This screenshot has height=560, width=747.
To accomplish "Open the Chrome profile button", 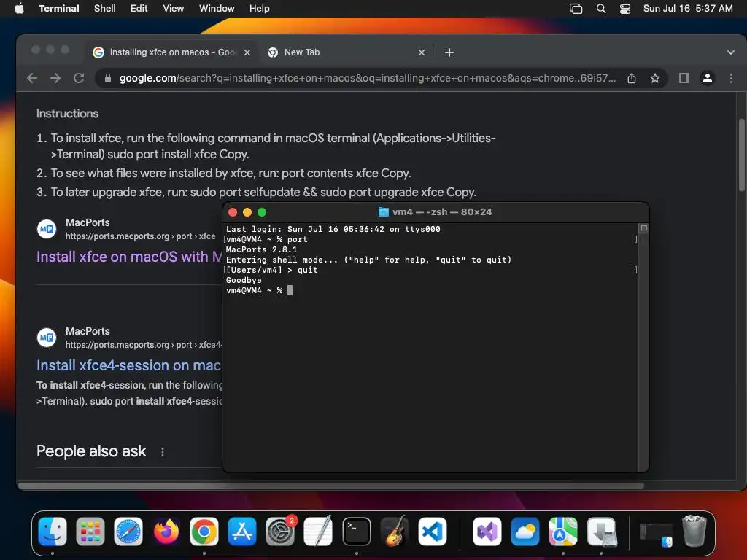I will tap(708, 78).
